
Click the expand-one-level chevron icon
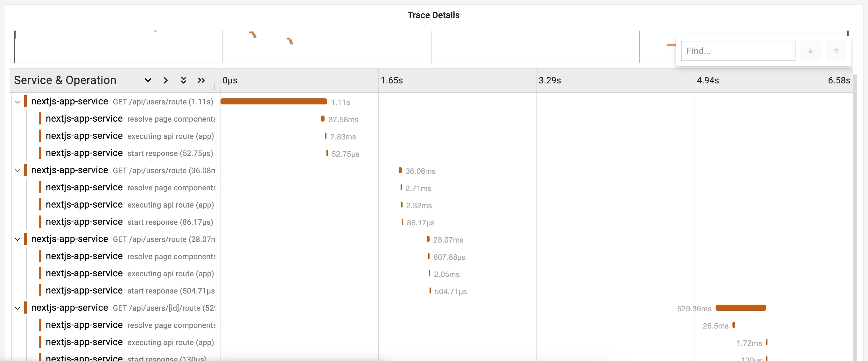148,80
